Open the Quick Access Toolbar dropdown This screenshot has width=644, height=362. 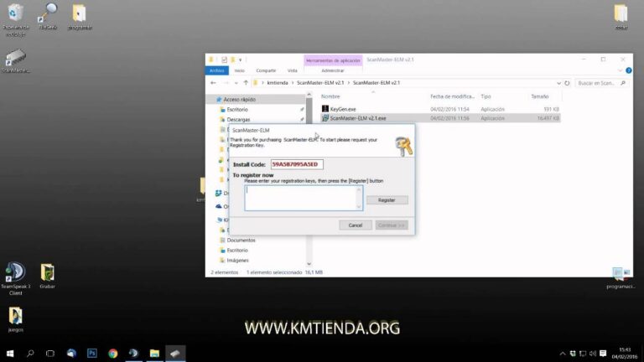point(241,60)
